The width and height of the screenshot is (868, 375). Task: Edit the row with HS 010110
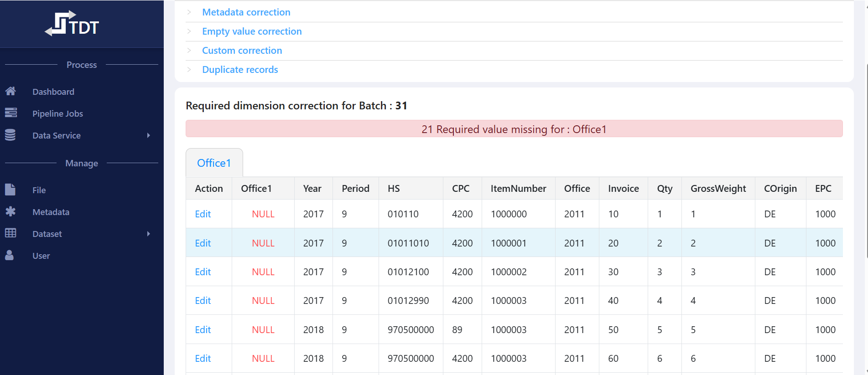[x=203, y=214]
